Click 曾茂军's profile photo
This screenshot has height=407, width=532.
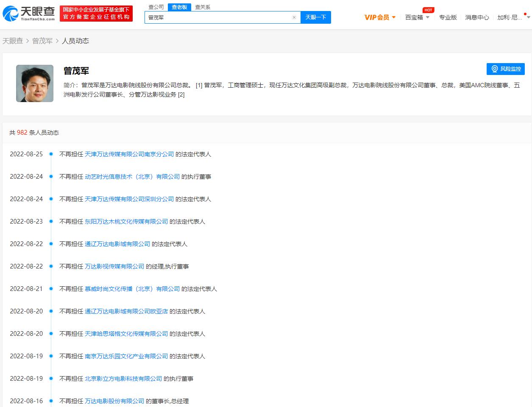[35, 83]
